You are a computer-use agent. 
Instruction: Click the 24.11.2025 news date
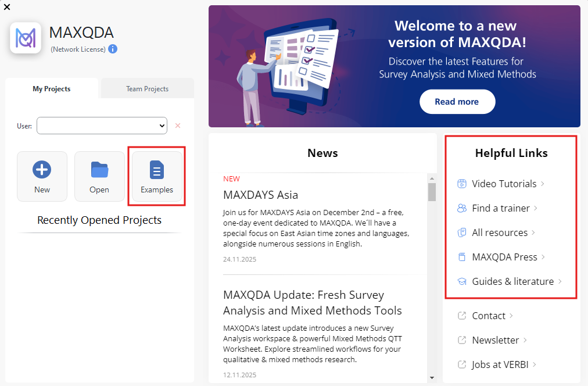[239, 259]
